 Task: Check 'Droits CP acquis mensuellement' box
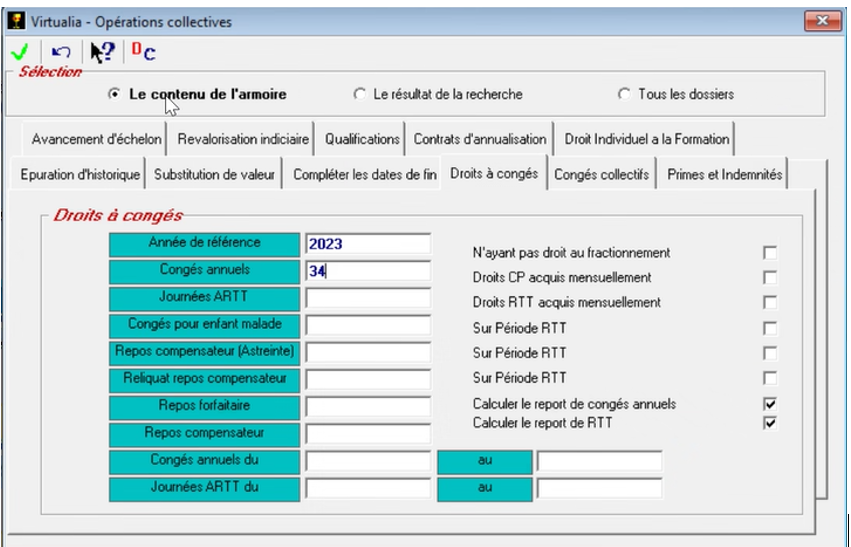pos(770,278)
